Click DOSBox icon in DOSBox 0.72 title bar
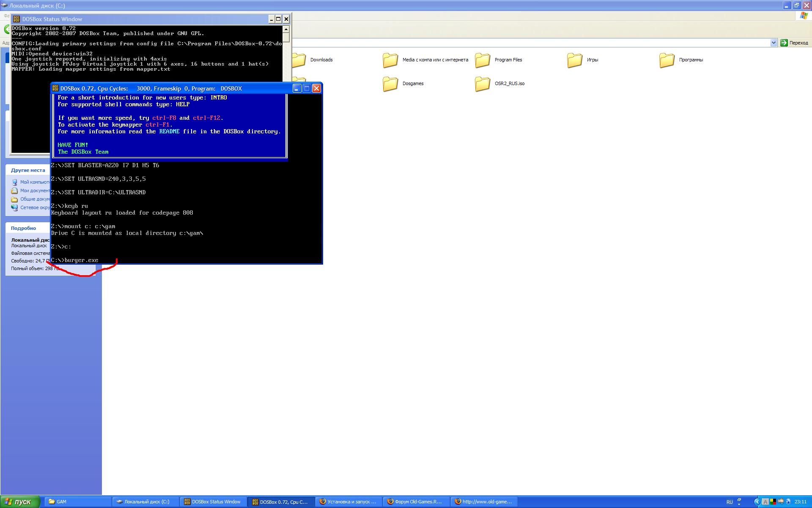Screen dimensions: 812x508 (x=55, y=88)
